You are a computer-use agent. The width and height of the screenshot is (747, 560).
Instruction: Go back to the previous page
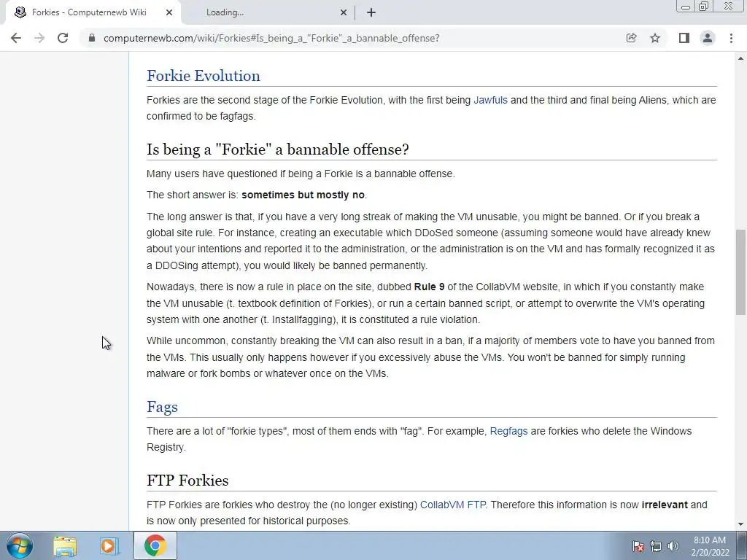click(16, 38)
